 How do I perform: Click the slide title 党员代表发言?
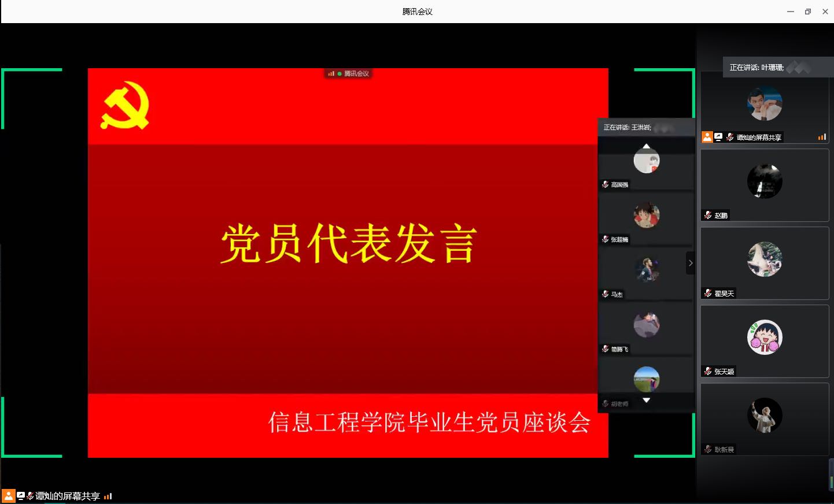[349, 243]
